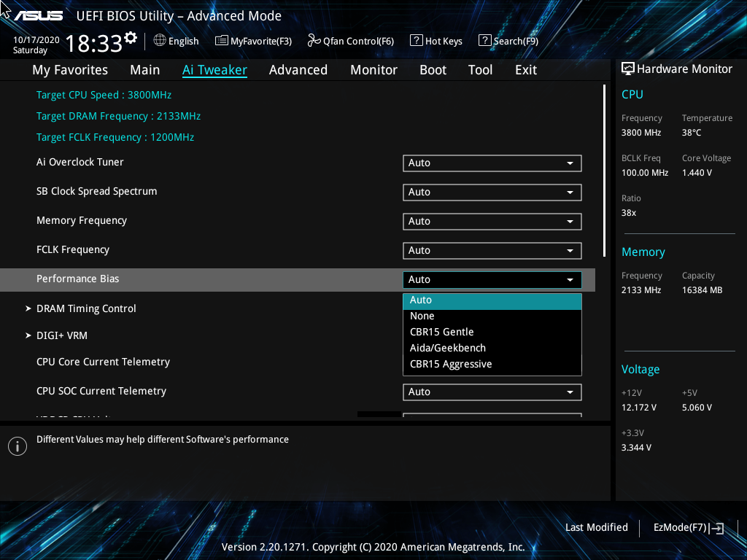Click the Target DRAM Frequency : 2133MHz line

click(x=118, y=116)
